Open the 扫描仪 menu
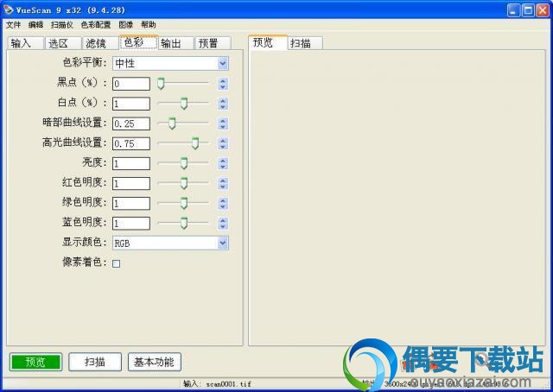This screenshot has width=553, height=392. pos(62,25)
